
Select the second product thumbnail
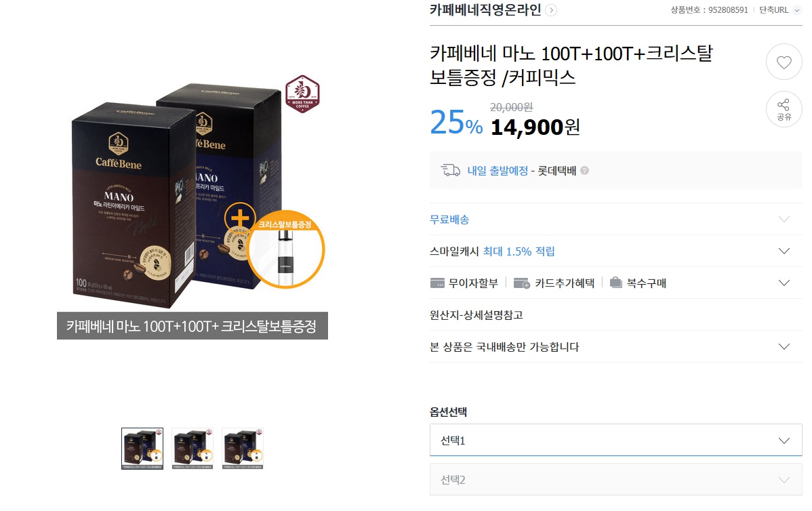[192, 449]
